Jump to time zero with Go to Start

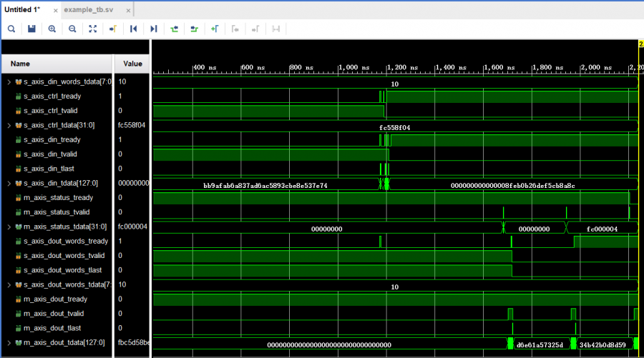(x=133, y=29)
